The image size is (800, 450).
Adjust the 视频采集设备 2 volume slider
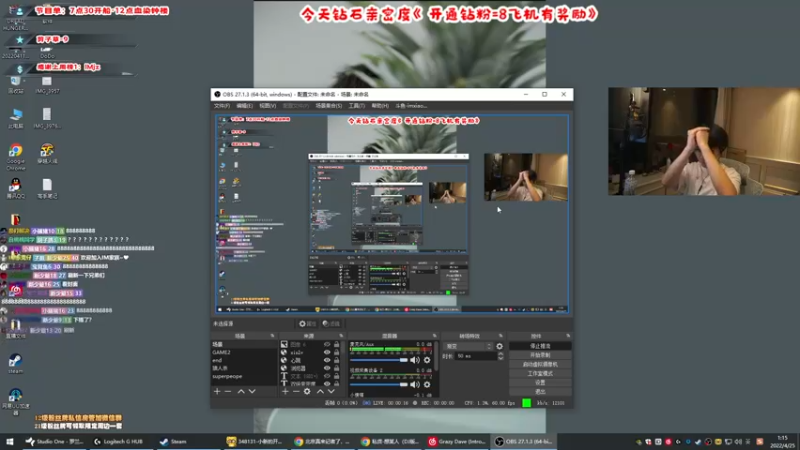coord(379,385)
